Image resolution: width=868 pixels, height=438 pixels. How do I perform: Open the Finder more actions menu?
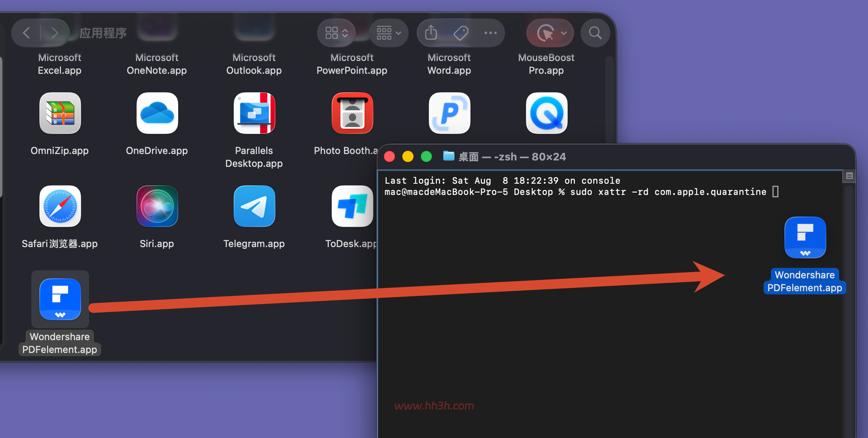pos(490,33)
